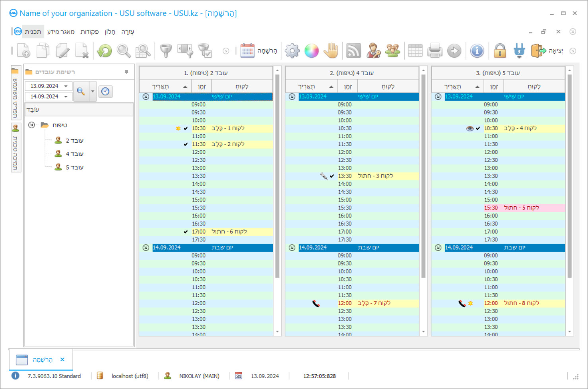Viewport: 588px width, 389px height.
Task: Click the clock icon in employee panel
Action: coord(105,91)
